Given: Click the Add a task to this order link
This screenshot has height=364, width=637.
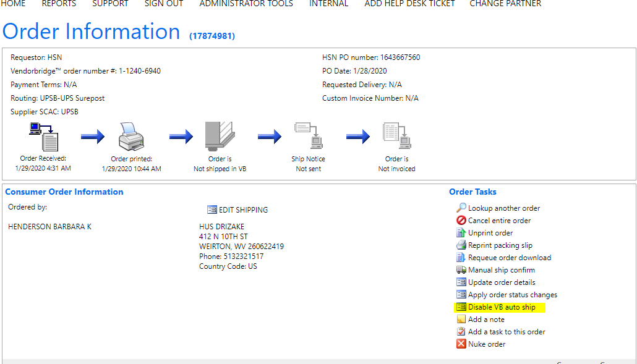Looking at the screenshot, I should (507, 331).
